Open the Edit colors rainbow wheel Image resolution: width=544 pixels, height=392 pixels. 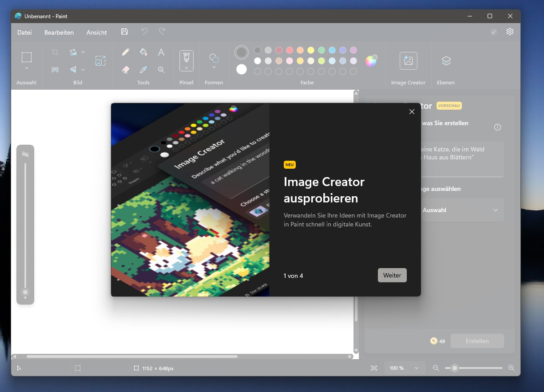coord(371,61)
